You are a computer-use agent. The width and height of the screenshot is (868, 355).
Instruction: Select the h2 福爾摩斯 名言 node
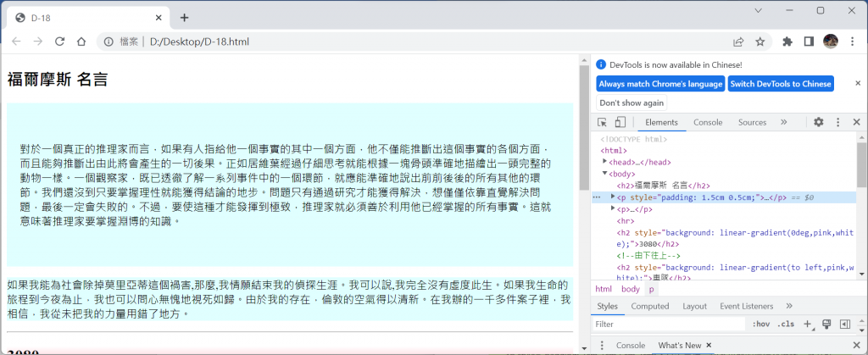(x=663, y=186)
